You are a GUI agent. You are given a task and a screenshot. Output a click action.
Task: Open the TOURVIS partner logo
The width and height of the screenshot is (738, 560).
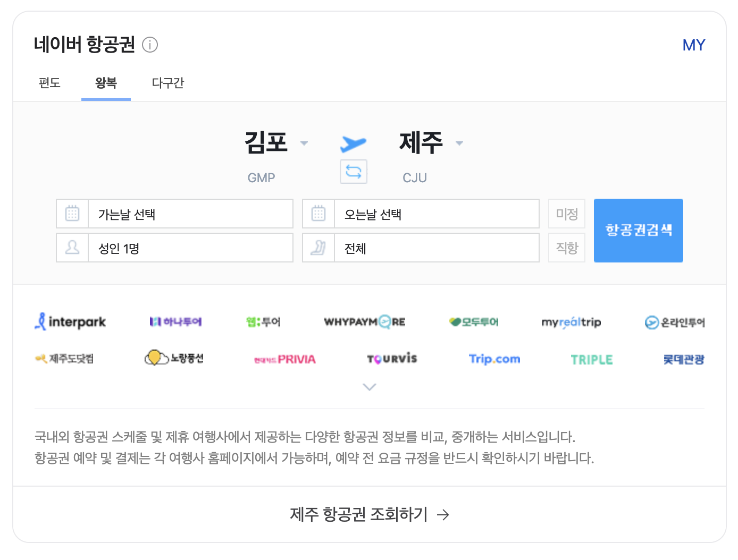tap(392, 359)
